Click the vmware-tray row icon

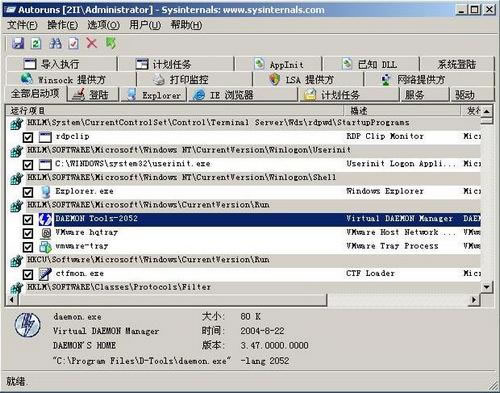[x=45, y=247]
